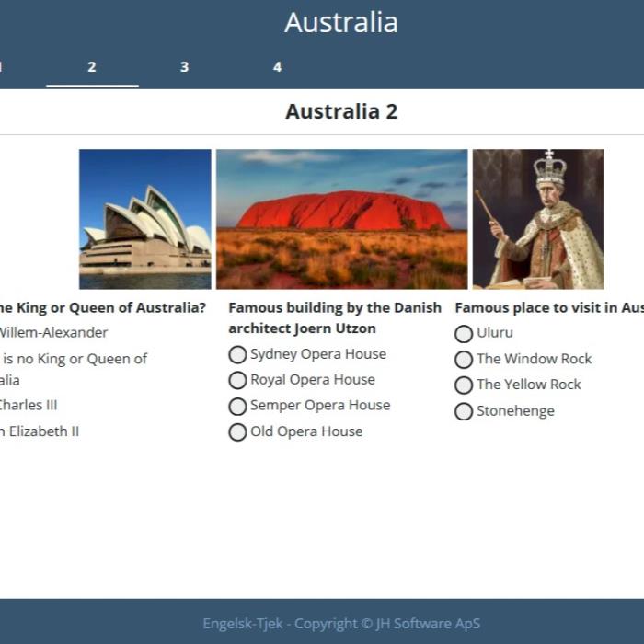The width and height of the screenshot is (644, 644).
Task: Click the crowned king portrait image
Action: click(537, 219)
